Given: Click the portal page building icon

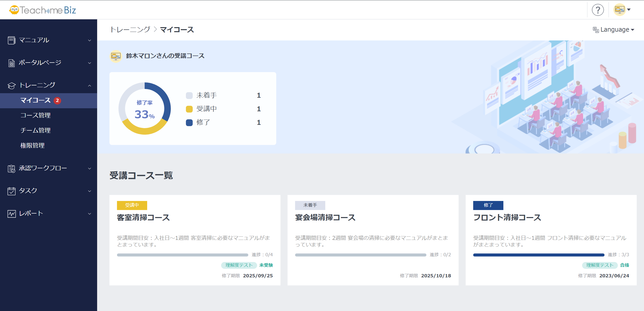Looking at the screenshot, I should [x=11, y=63].
